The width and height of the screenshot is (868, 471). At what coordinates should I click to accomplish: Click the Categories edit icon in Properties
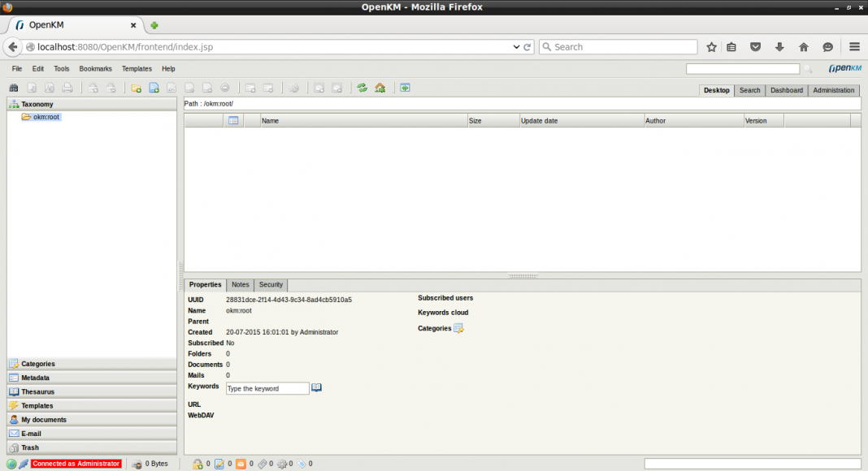(458, 328)
